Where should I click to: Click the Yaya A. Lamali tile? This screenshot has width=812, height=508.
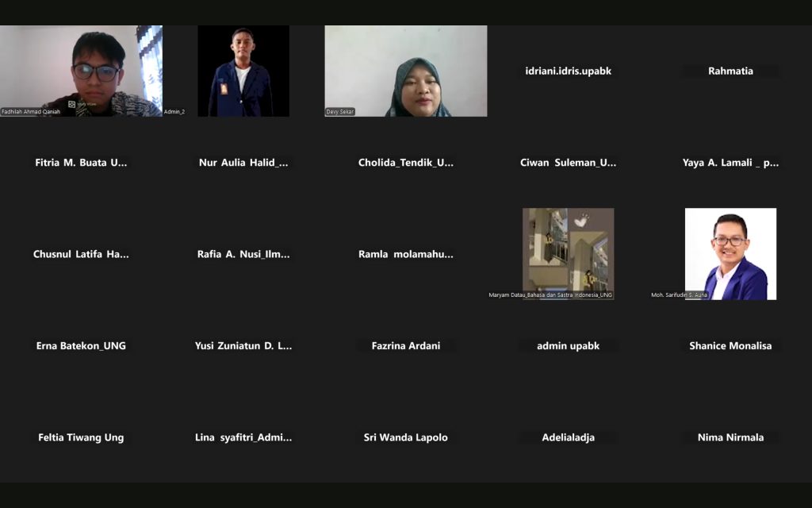(730, 163)
